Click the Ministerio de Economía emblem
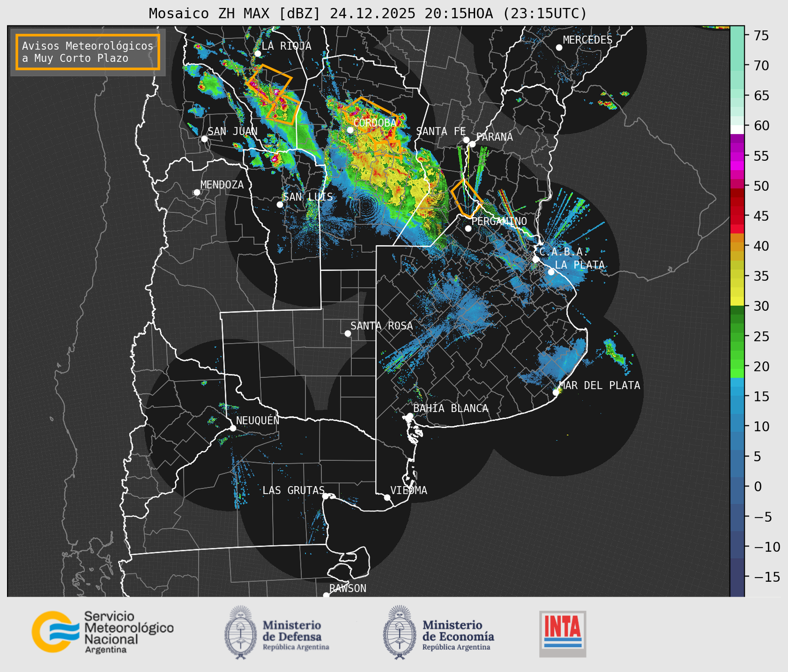The image size is (788, 672). pos(399,633)
